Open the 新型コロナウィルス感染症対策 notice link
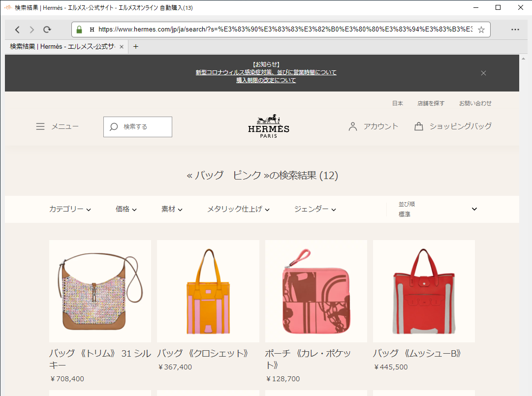 (x=266, y=72)
